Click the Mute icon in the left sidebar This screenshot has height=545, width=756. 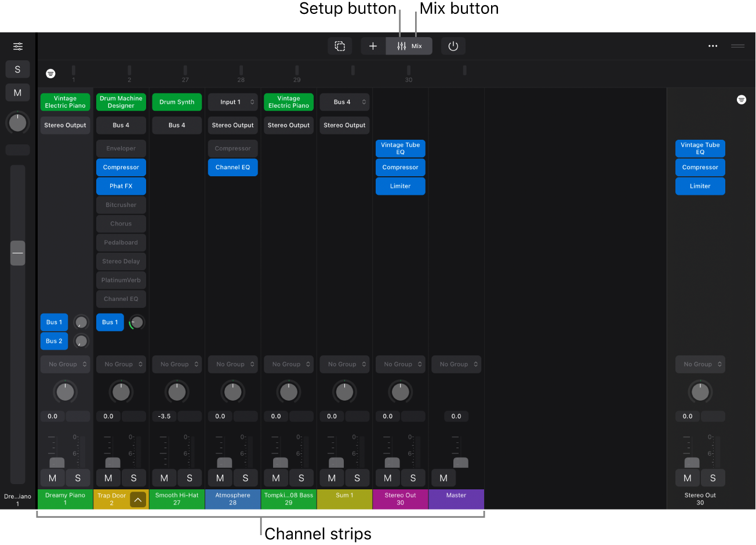pyautogui.click(x=17, y=92)
